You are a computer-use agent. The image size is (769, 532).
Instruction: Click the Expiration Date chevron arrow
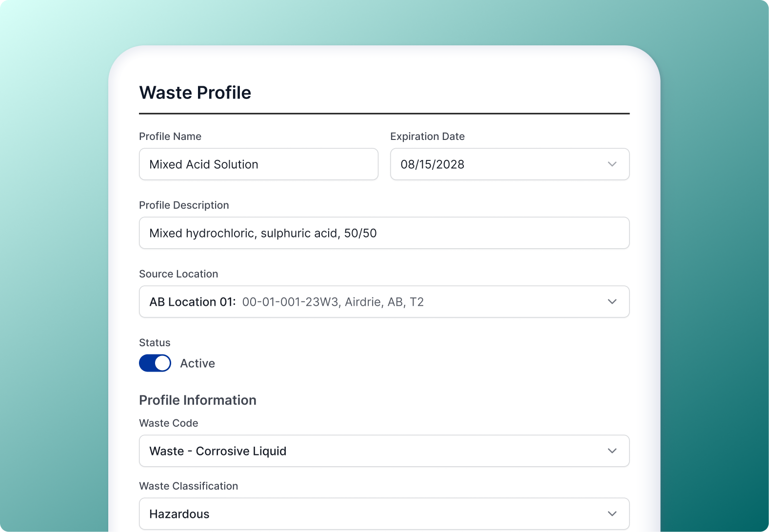click(x=612, y=164)
